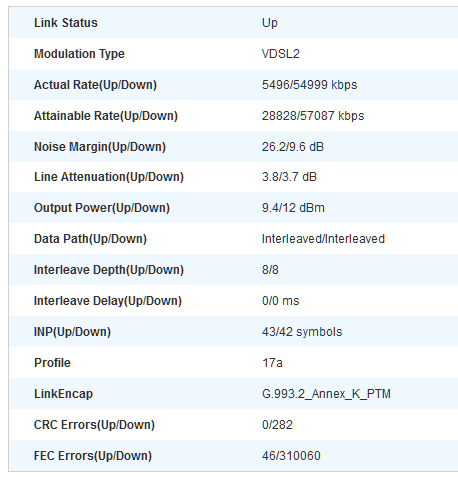This screenshot has width=458, height=477.
Task: Select the 28828/57087 kbps value
Action: point(313,116)
